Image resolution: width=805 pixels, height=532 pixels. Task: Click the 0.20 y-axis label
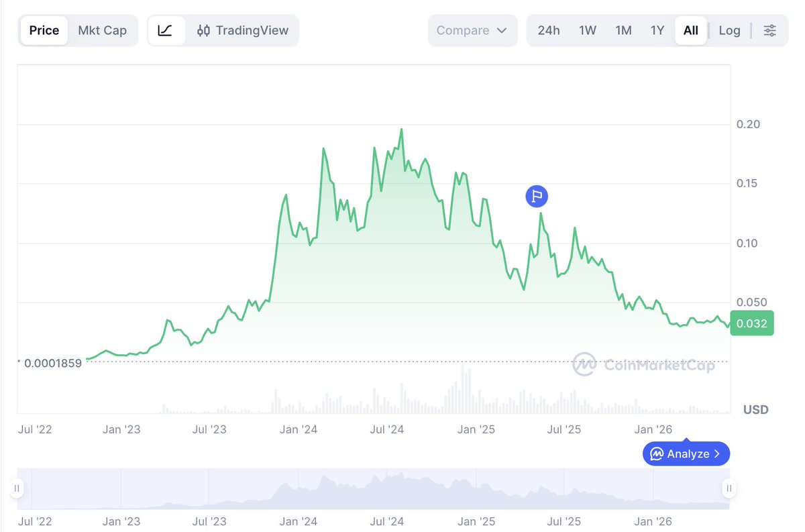click(x=747, y=124)
